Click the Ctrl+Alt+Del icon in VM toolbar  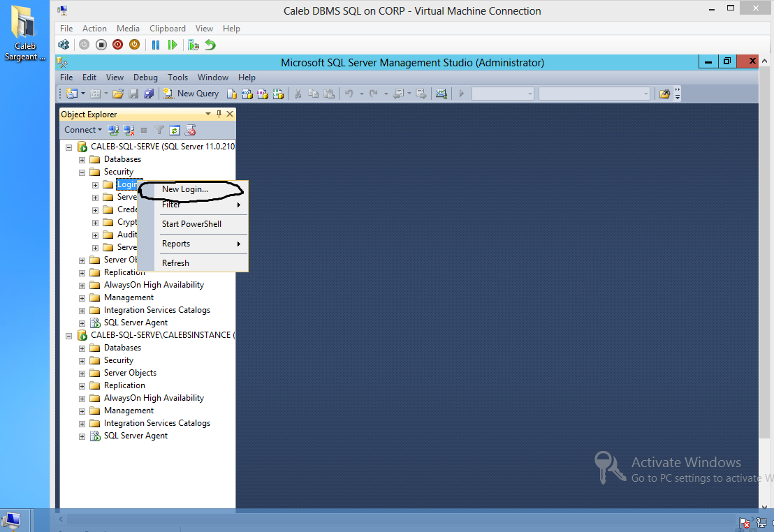click(x=64, y=45)
